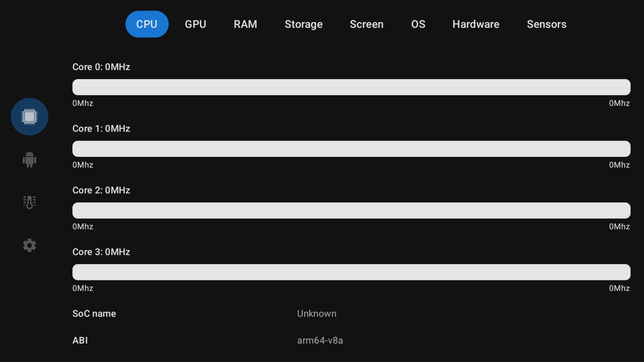Image resolution: width=644 pixels, height=362 pixels.
Task: Open the Storage tab
Action: [x=304, y=24]
